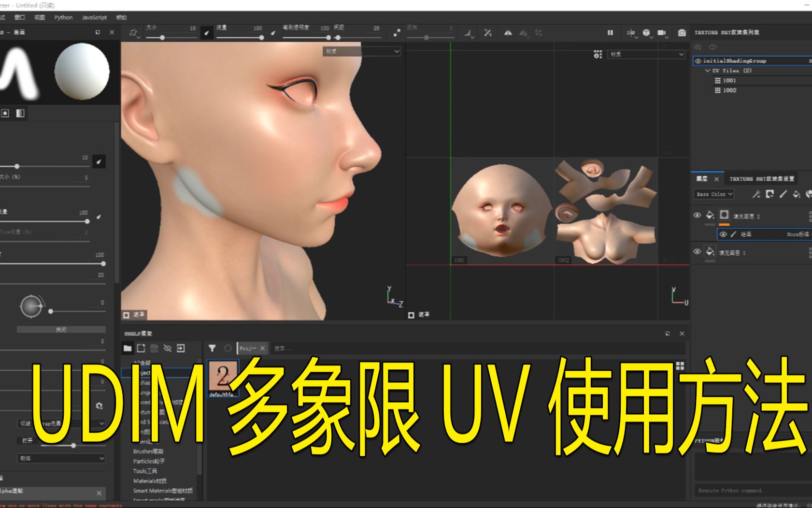Switch to the TEXTURE SET纹理集设置 tab
Image resolution: width=812 pixels, height=508 pixels.
[x=762, y=178]
